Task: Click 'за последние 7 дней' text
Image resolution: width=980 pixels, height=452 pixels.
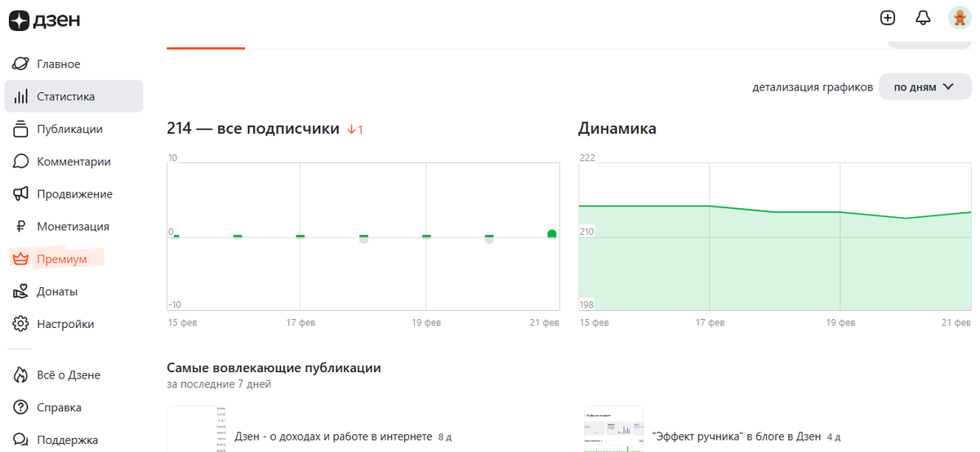Action: click(219, 383)
